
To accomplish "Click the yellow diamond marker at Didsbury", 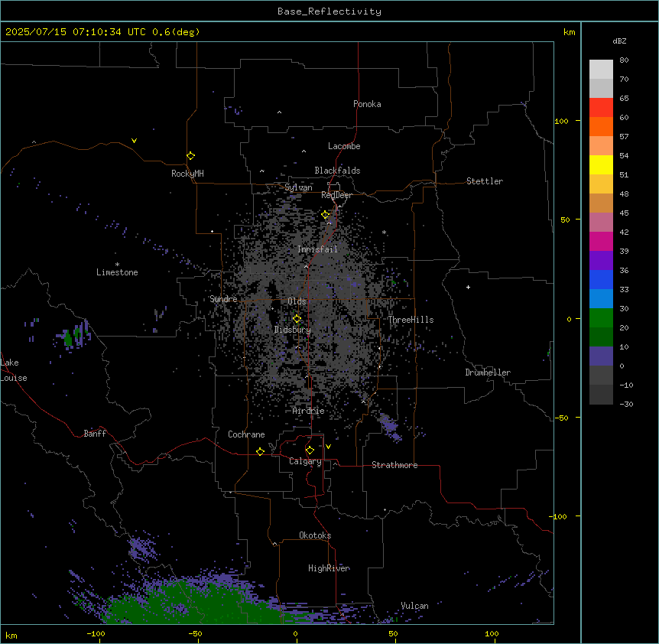I will click(x=297, y=319).
